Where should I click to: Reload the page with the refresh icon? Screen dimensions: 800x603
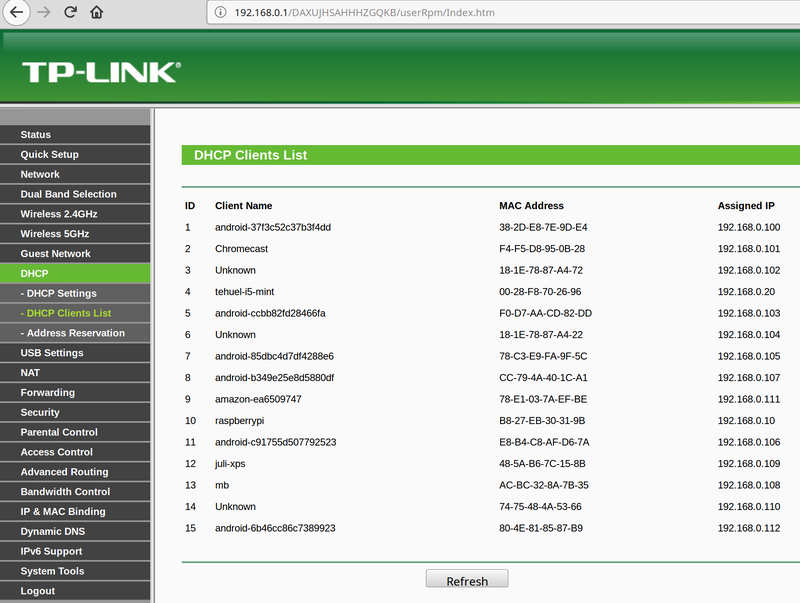pos(70,12)
